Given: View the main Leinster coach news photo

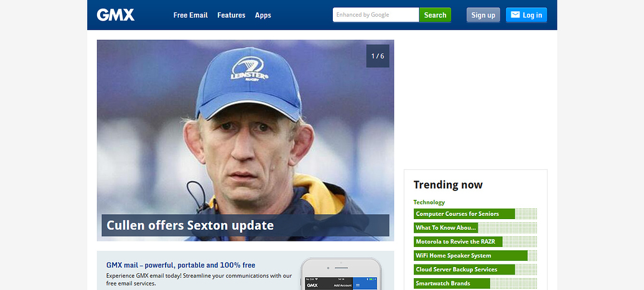Looking at the screenshot, I should [245, 140].
